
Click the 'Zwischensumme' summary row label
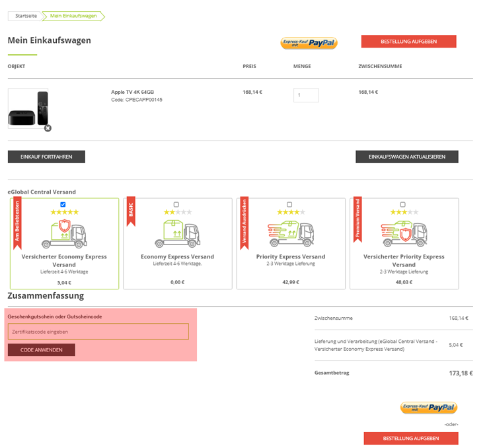[334, 318]
